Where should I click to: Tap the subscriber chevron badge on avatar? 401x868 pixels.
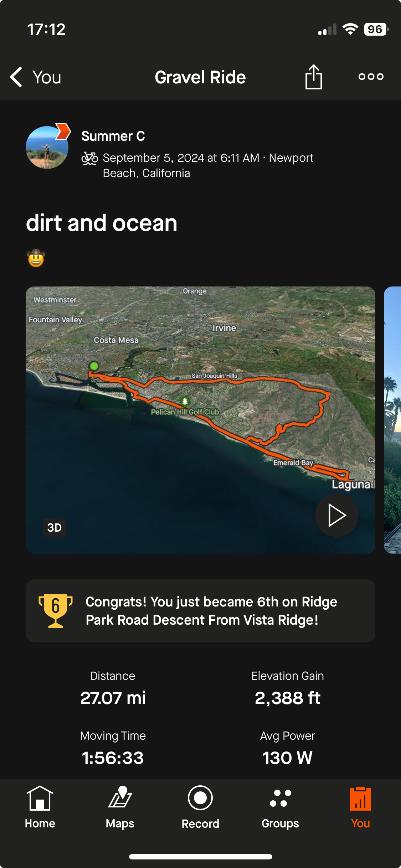[x=63, y=131]
